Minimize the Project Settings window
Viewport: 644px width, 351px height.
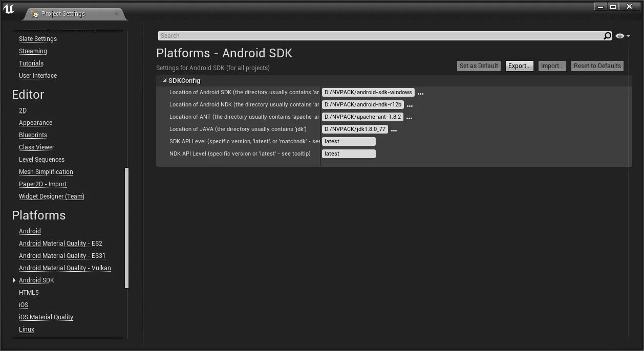(x=600, y=7)
